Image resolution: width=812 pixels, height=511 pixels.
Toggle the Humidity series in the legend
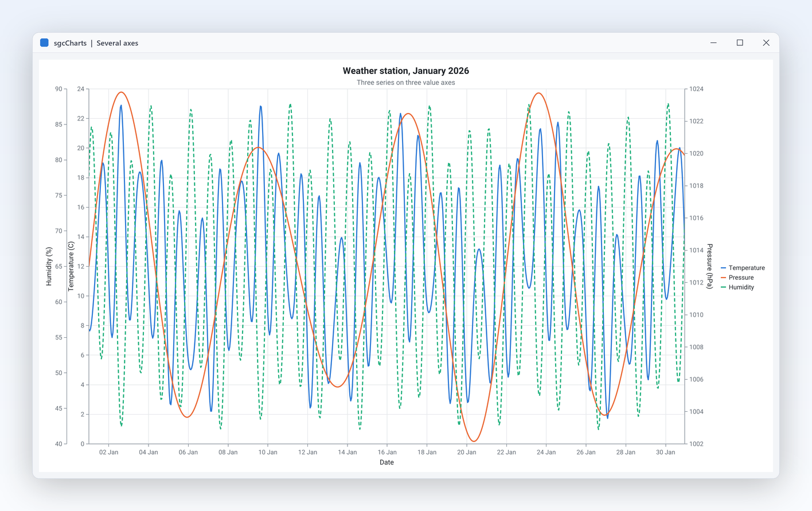[737, 287]
